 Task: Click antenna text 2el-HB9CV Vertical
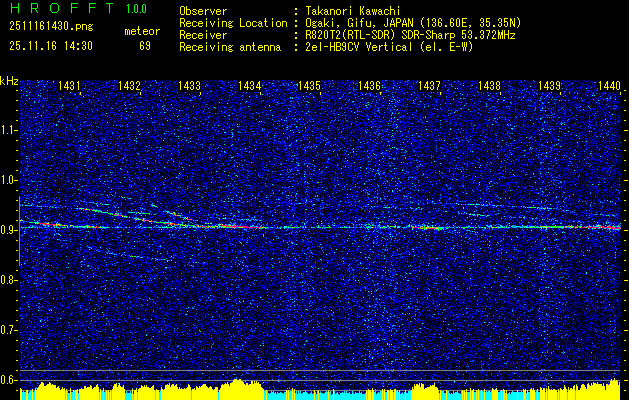click(x=358, y=47)
